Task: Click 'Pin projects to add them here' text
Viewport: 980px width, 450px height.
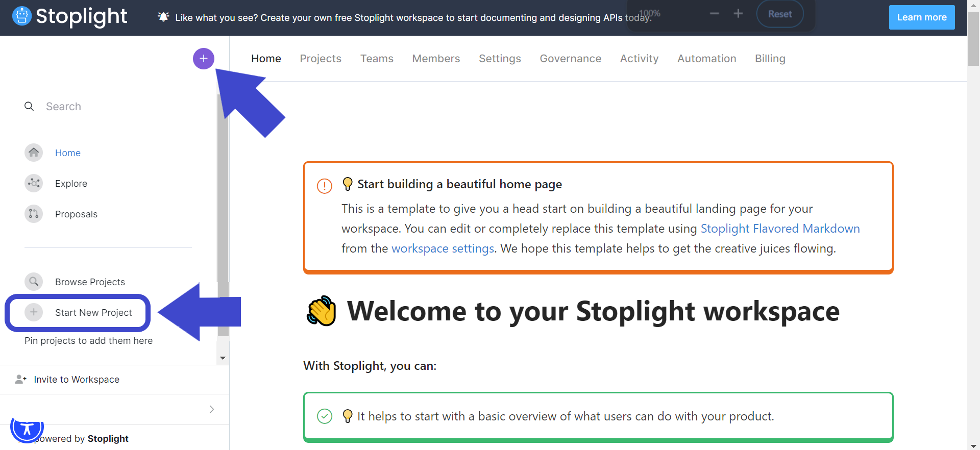Action: 88,340
